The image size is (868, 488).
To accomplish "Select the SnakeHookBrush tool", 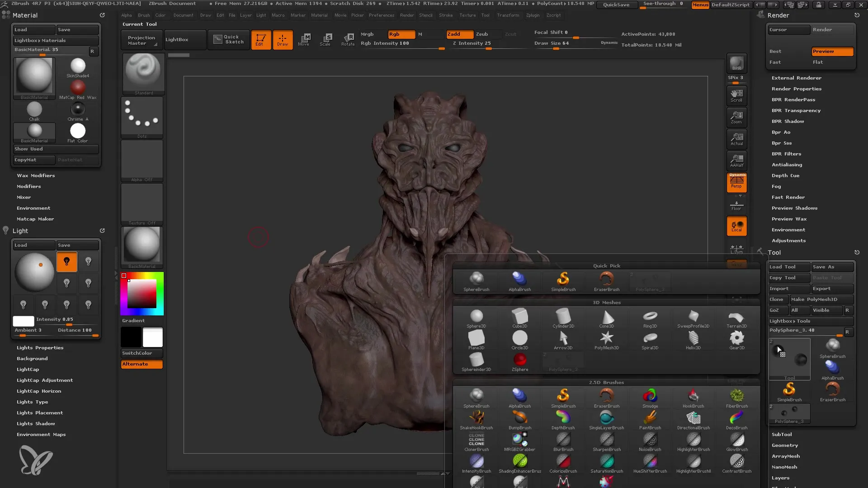I will point(476,418).
